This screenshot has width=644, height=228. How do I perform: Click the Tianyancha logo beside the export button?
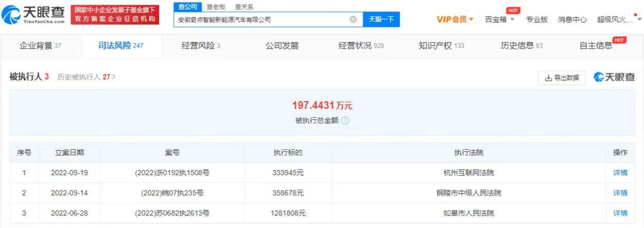coord(614,78)
